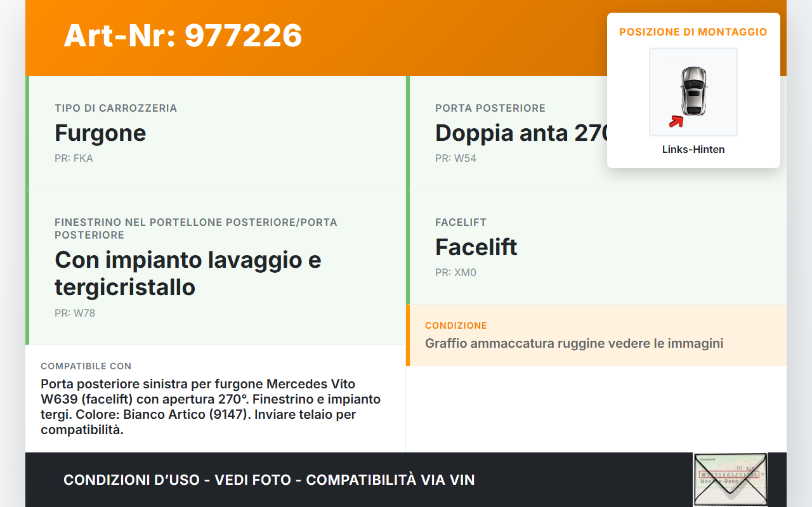
Task: Click the Links-Hinten caption
Action: [x=693, y=150]
